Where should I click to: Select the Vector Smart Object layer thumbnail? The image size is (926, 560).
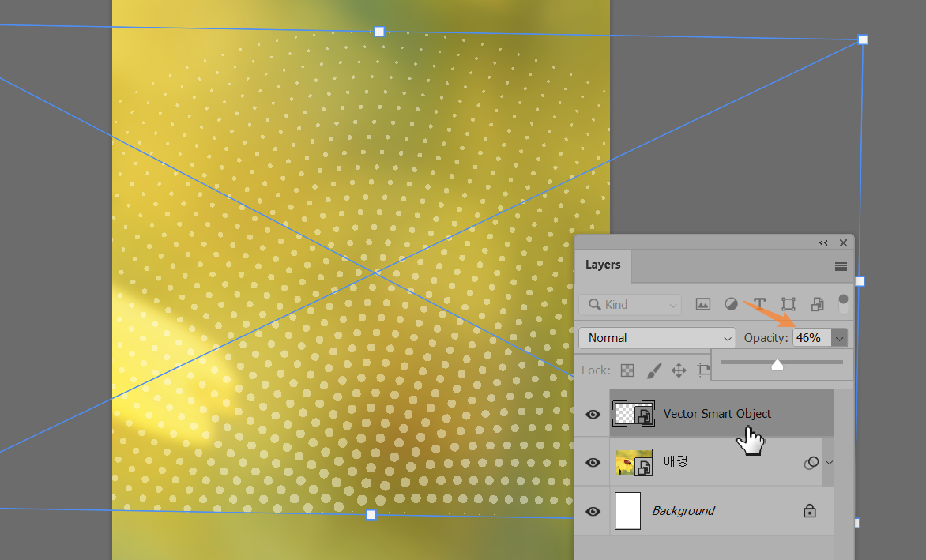pyautogui.click(x=634, y=414)
